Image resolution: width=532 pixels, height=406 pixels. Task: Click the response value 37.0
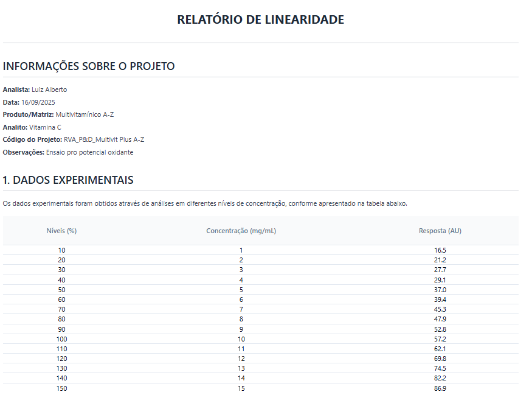440,290
